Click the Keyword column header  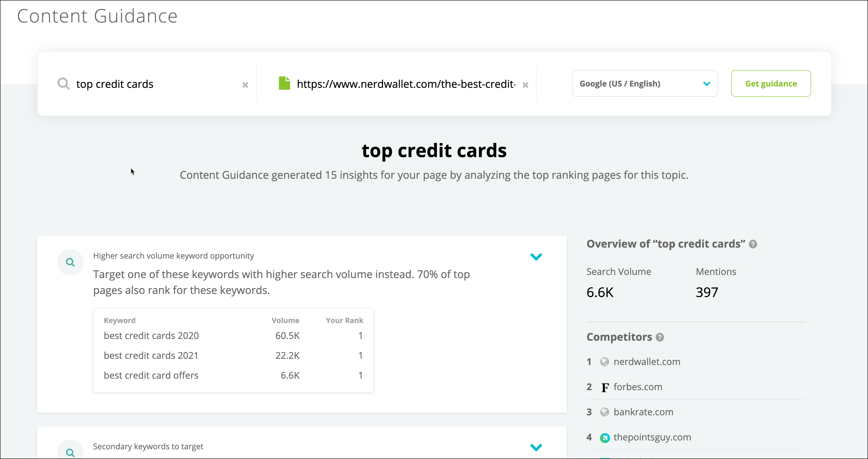tap(120, 321)
